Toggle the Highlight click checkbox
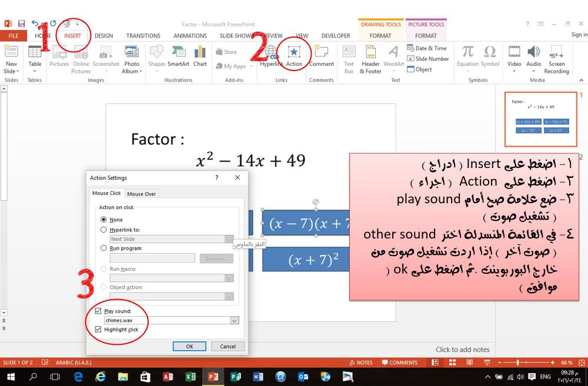Viewport: 588px width, 386px height. pyautogui.click(x=98, y=329)
